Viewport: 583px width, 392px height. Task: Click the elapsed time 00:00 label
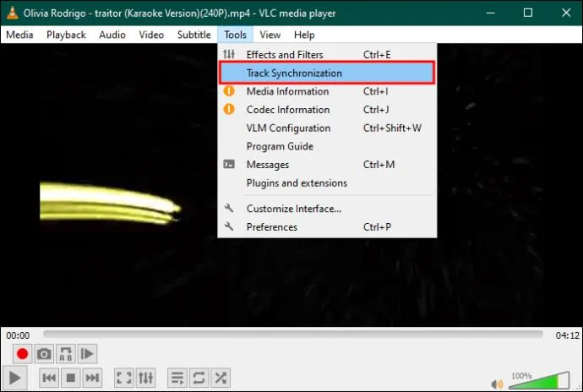(18, 335)
